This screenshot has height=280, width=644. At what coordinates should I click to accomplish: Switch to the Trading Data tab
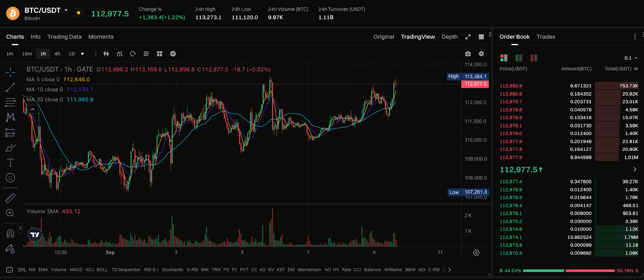point(64,37)
